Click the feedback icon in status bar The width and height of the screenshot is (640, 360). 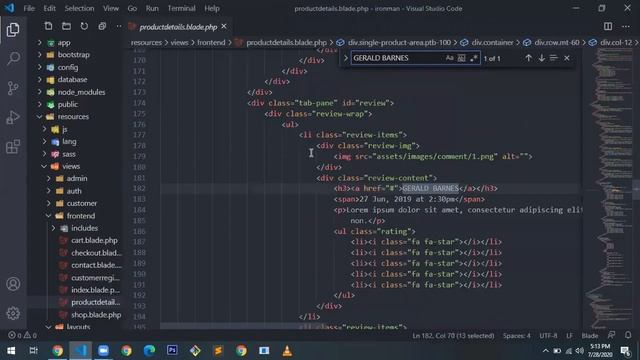point(611,335)
